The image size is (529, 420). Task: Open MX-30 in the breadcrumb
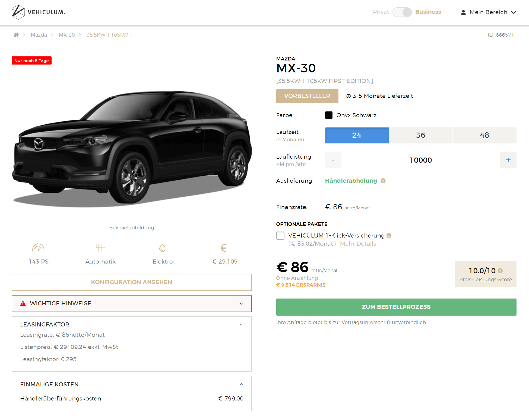67,35
